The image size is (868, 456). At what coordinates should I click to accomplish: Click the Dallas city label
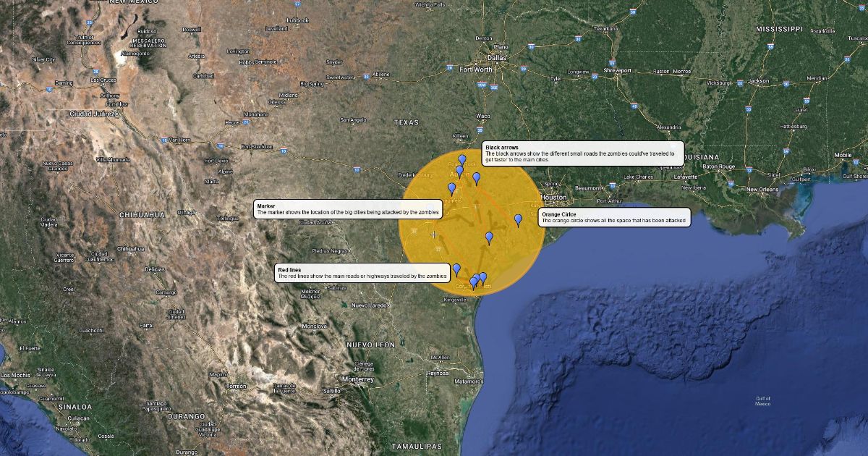(497, 57)
